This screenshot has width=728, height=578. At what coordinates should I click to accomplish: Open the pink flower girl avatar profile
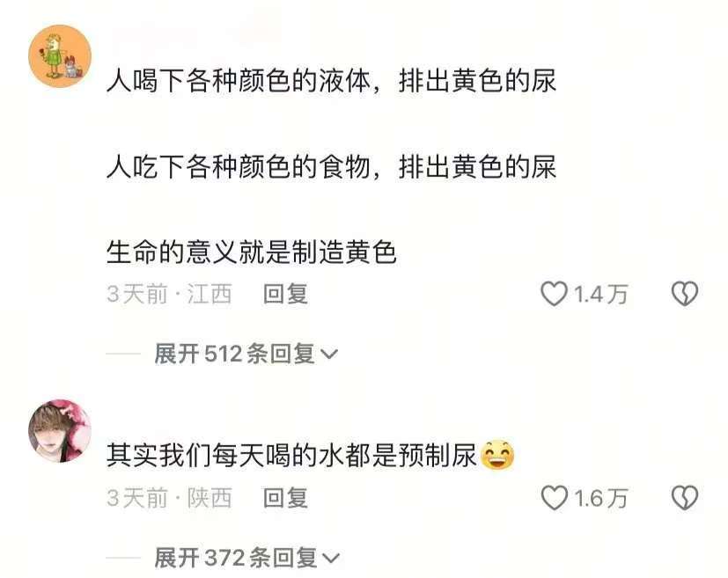(x=60, y=431)
